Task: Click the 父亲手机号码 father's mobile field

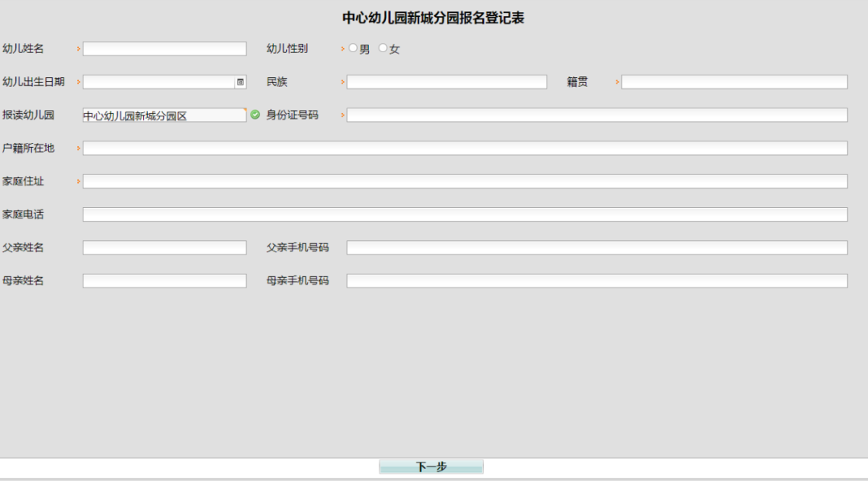Action: 595,247
